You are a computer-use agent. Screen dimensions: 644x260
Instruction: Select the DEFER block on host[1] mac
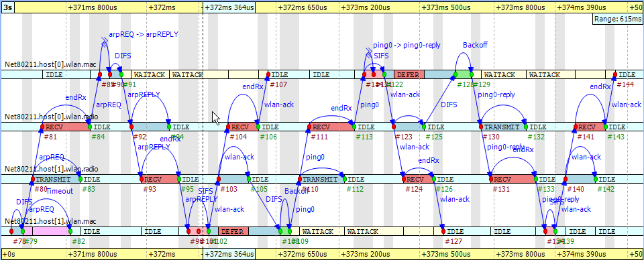pos(233,231)
